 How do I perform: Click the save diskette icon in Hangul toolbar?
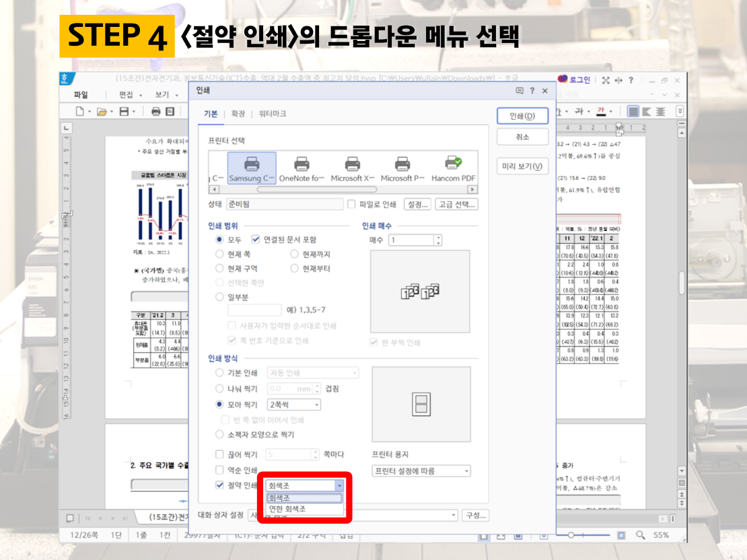[124, 112]
